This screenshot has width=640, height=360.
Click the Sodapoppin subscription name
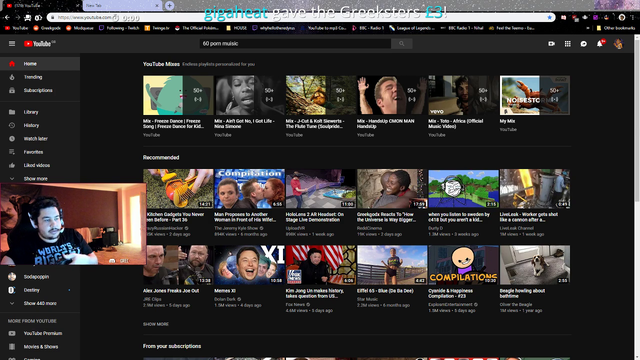click(x=36, y=277)
